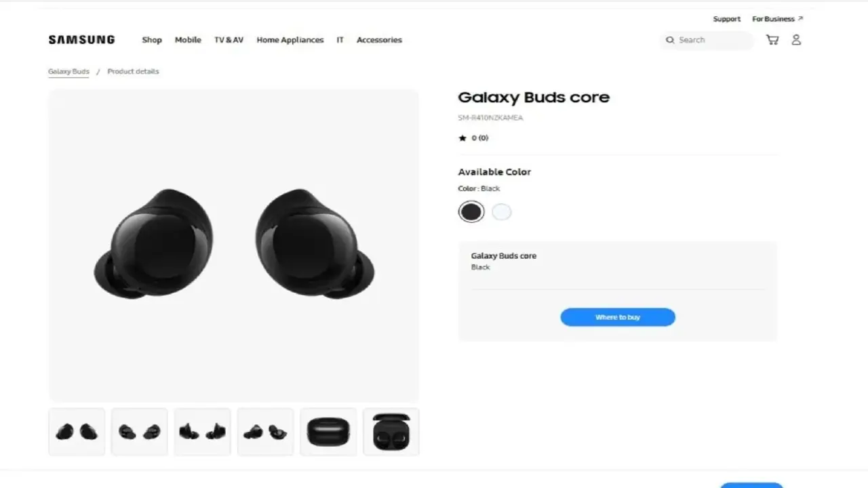Click the Samsung logo
This screenshot has width=868, height=488.
[x=81, y=40]
